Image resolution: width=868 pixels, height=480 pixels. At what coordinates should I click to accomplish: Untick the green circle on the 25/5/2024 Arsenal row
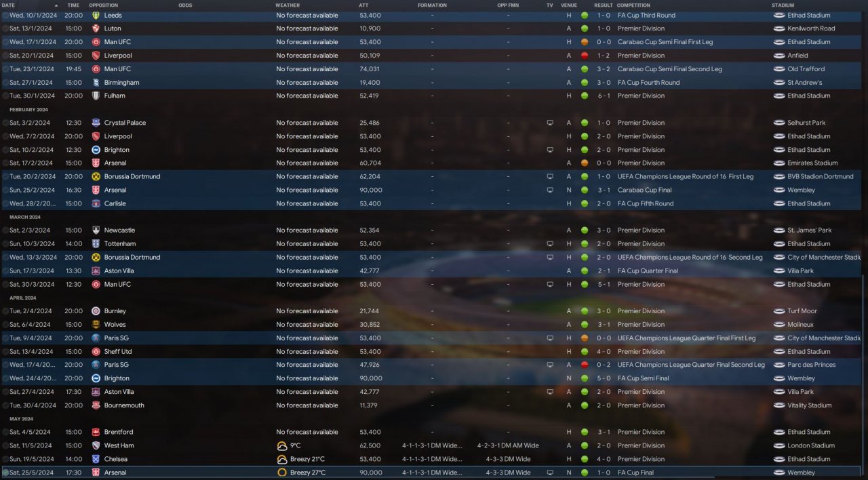tap(5, 473)
